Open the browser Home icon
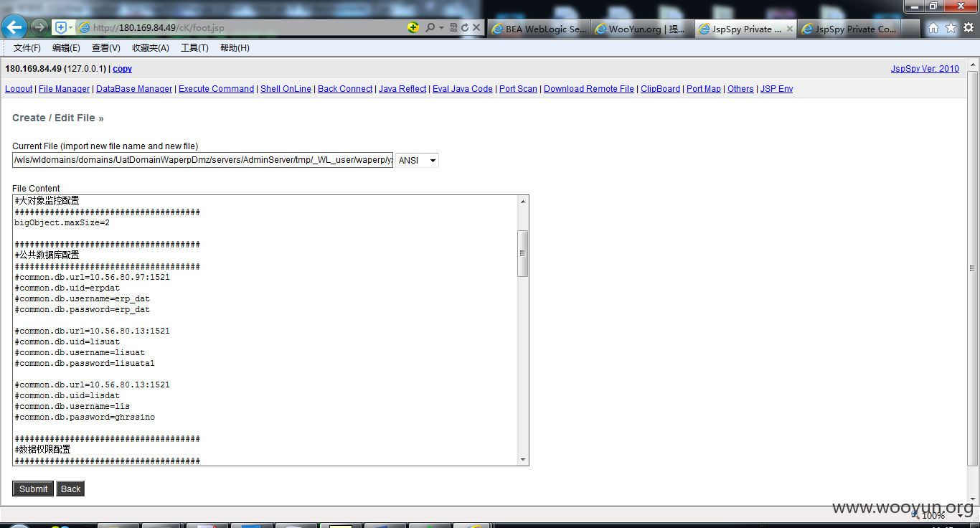The width and height of the screenshot is (980, 528). click(933, 28)
